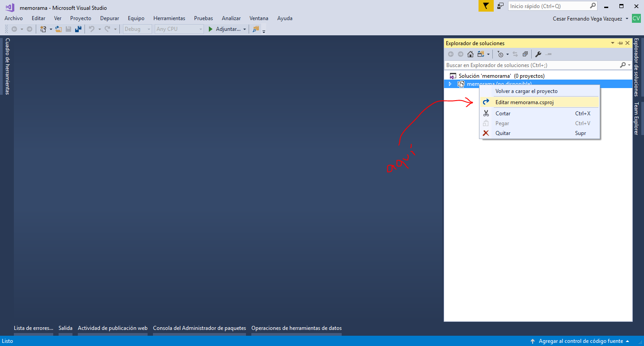Image resolution: width=644 pixels, height=346 pixels.
Task: Click Agregar al control de código fuente
Action: [580, 341]
